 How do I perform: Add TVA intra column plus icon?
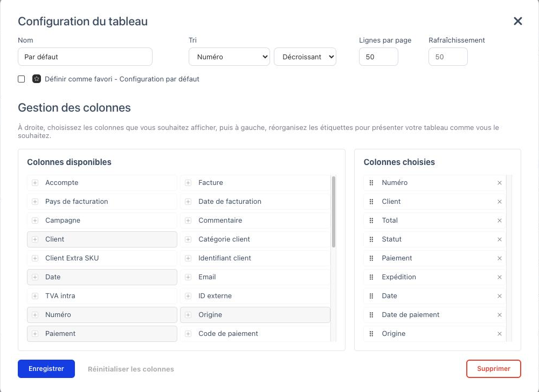[35, 296]
